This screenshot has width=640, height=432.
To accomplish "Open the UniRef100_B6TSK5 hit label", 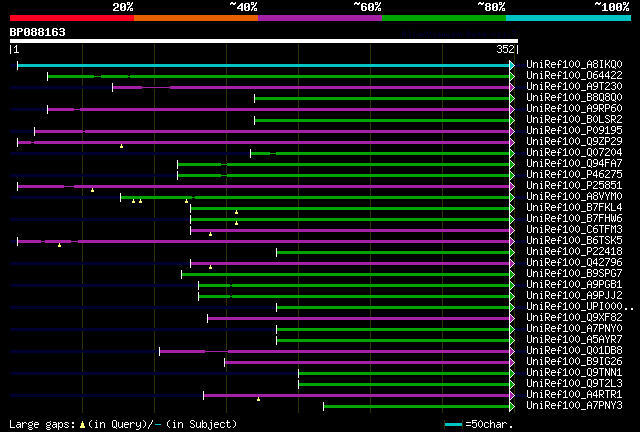I will click(x=574, y=241).
